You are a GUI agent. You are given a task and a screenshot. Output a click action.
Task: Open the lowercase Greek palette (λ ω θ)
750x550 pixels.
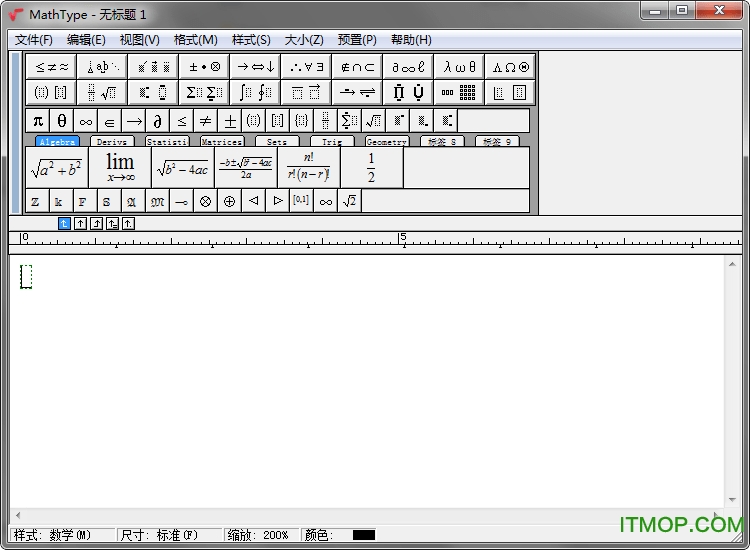tap(459, 67)
